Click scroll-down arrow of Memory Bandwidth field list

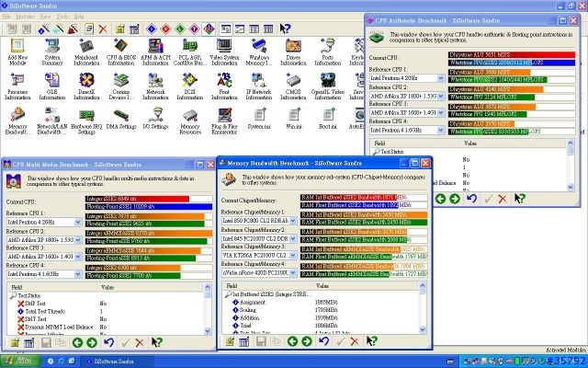[x=423, y=329]
